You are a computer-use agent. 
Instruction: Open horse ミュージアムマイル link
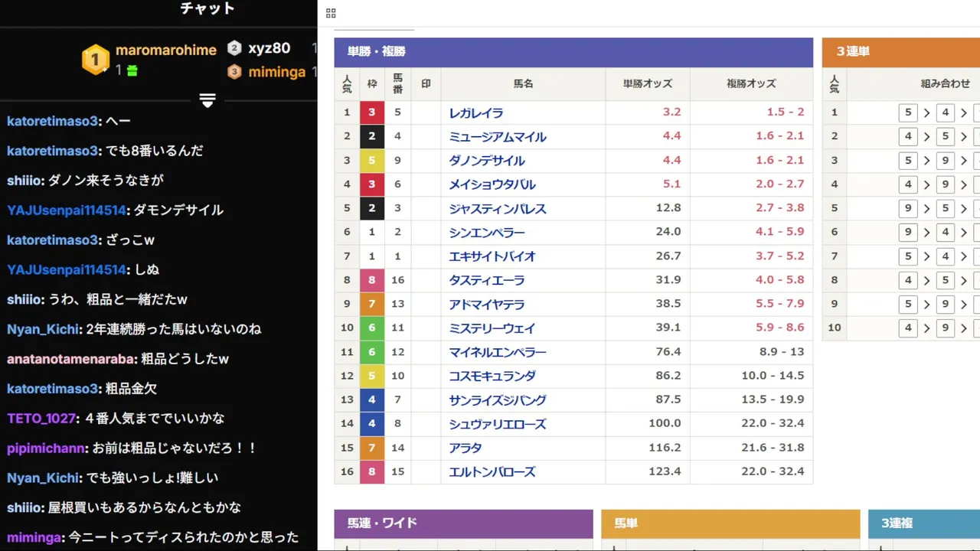point(498,137)
